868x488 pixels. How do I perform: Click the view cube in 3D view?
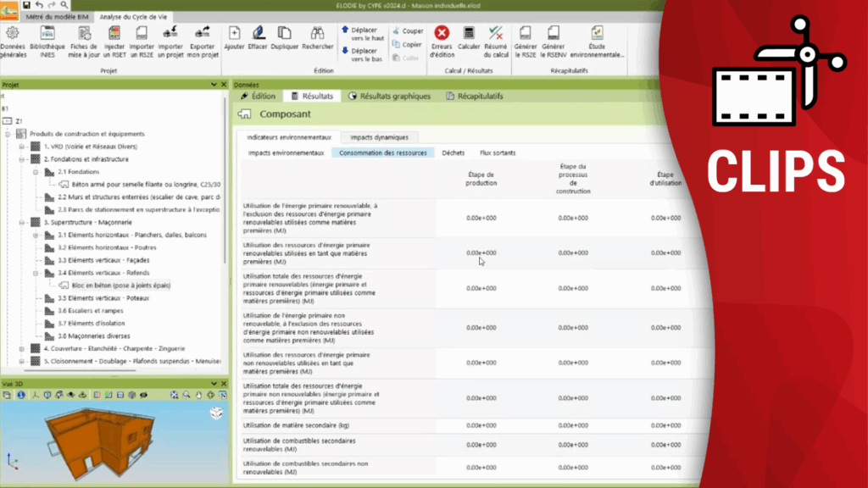tap(216, 413)
